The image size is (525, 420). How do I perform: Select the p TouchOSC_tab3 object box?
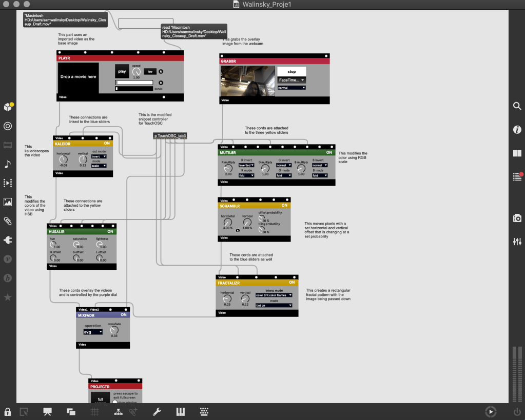[170, 136]
